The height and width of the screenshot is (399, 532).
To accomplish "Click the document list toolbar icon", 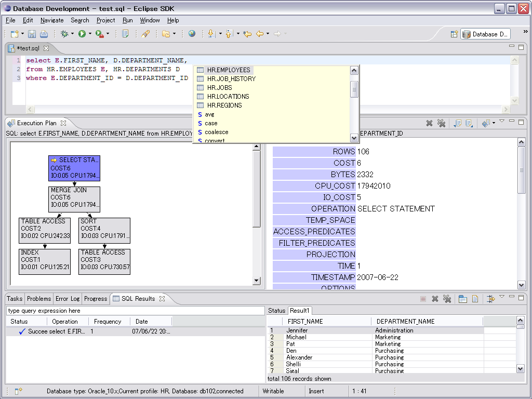I will (125, 34).
